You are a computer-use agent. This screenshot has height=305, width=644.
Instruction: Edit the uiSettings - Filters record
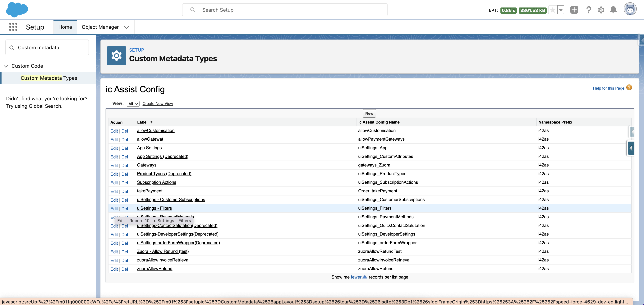pyautogui.click(x=114, y=209)
